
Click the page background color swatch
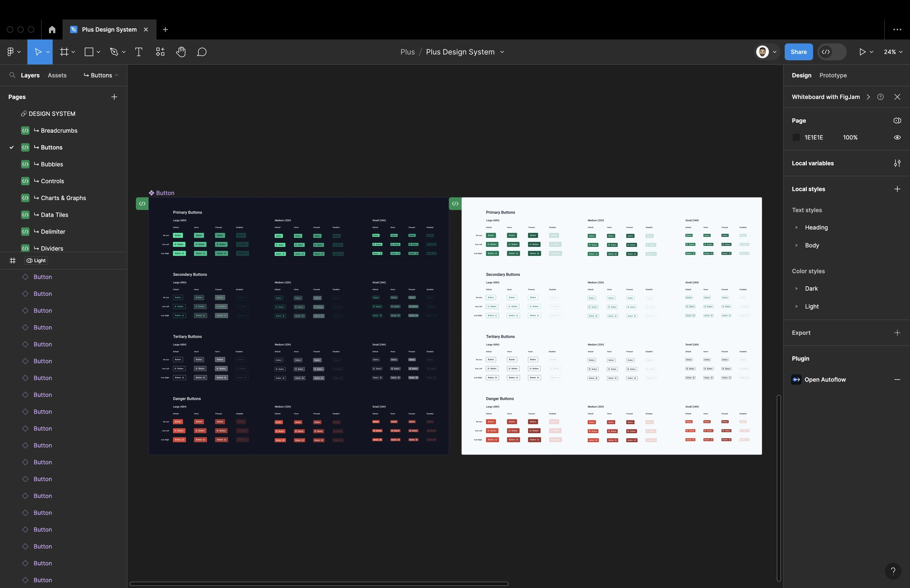click(796, 137)
